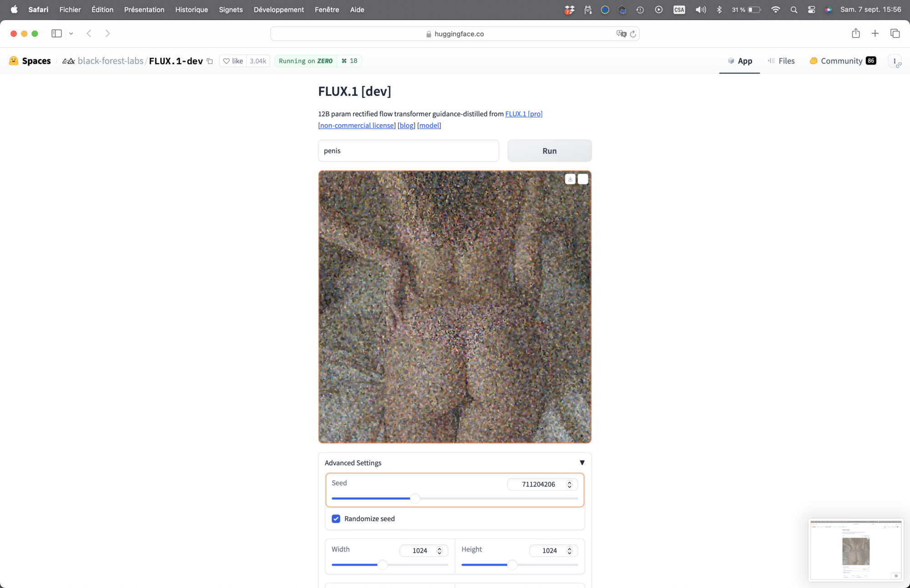
Task: Click the Safari share icon
Action: [x=856, y=34]
